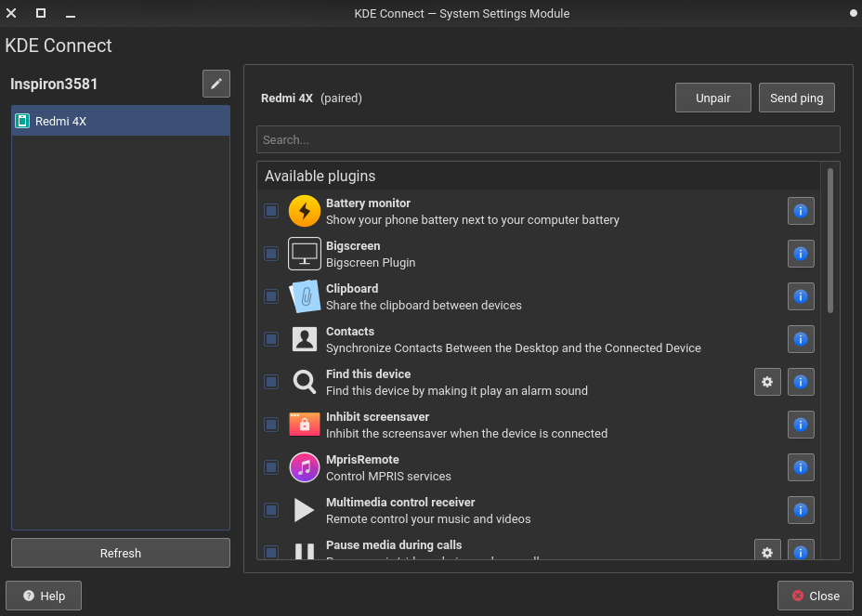Viewport: 862px width, 616px height.
Task: Click the Battery monitor lightning icon
Action: 305,211
